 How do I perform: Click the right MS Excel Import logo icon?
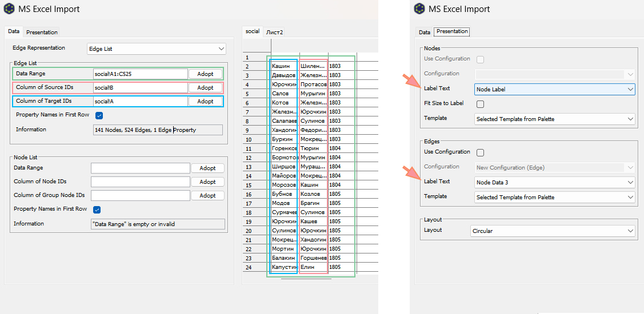click(419, 9)
